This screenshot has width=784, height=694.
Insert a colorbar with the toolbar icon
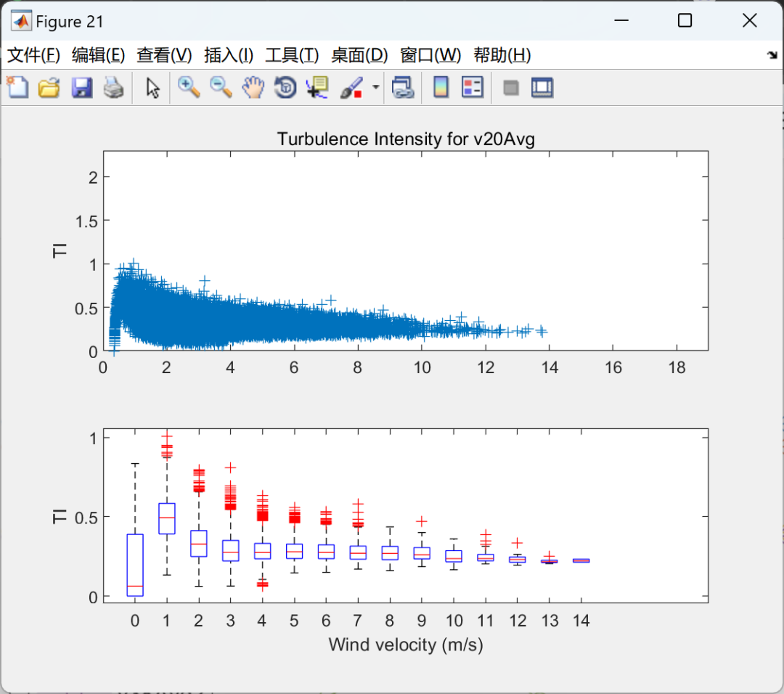click(x=441, y=88)
